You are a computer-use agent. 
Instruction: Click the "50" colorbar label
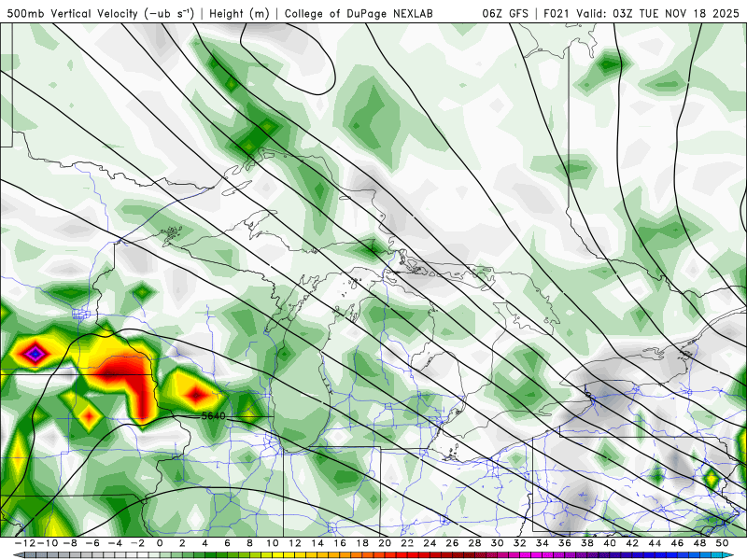722,543
